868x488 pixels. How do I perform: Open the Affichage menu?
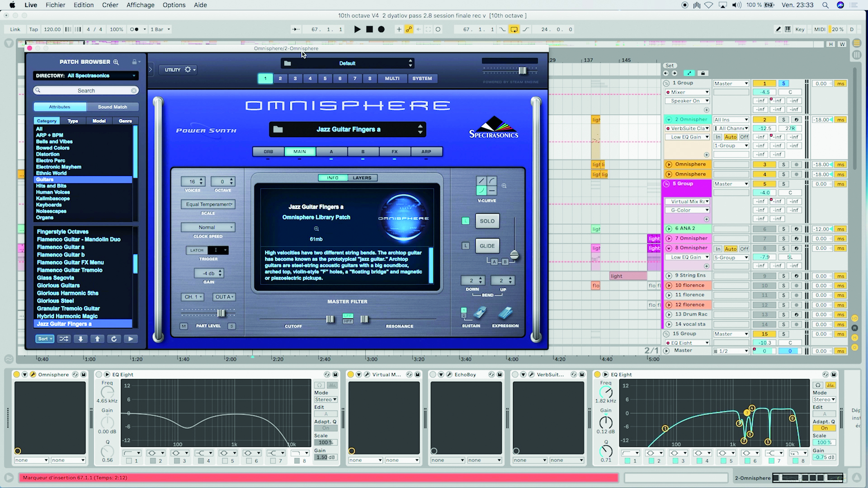click(x=140, y=5)
